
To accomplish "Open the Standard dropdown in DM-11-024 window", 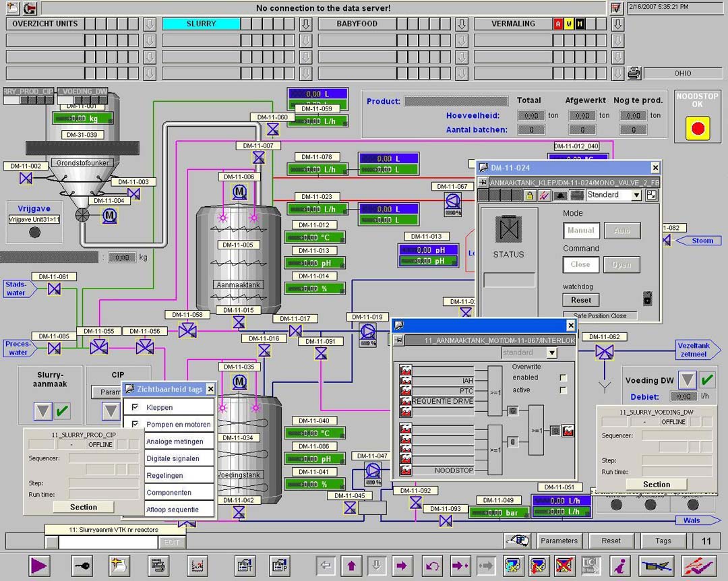I will tap(636, 195).
